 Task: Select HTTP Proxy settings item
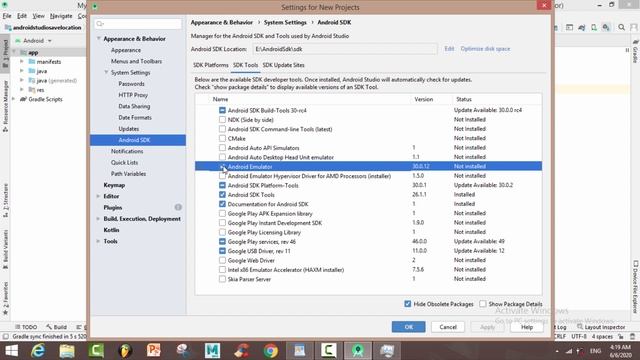pyautogui.click(x=133, y=95)
